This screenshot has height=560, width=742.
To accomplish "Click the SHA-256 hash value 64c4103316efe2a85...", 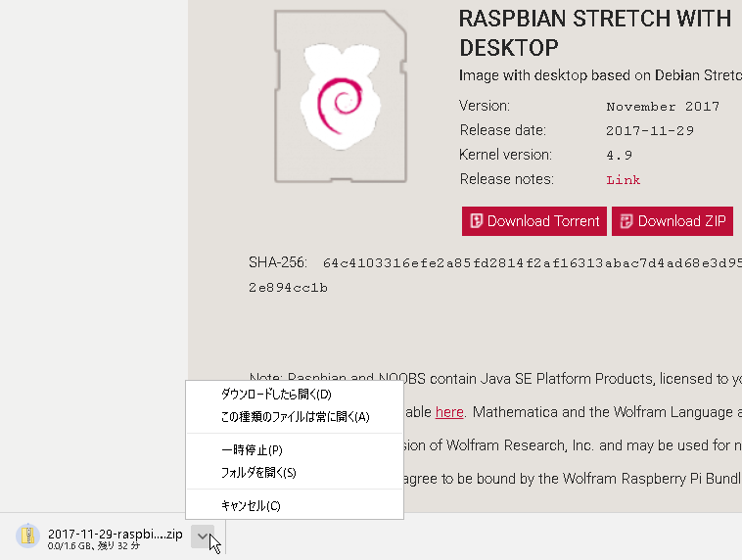I will pyautogui.click(x=533, y=263).
